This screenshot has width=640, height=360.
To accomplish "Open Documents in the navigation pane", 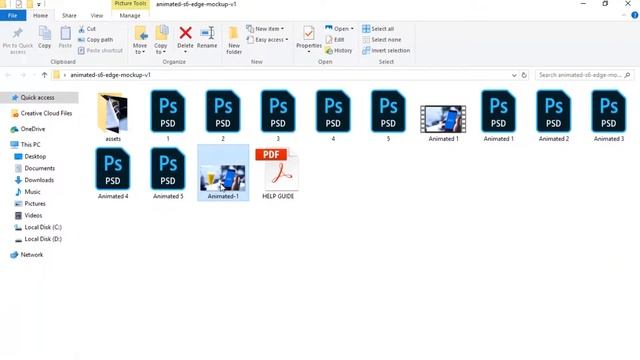I will 35,168.
